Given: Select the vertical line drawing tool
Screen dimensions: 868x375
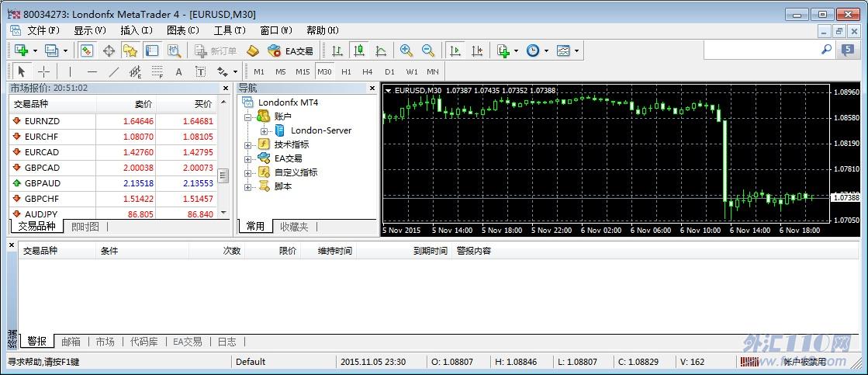Looking at the screenshot, I should (x=70, y=71).
